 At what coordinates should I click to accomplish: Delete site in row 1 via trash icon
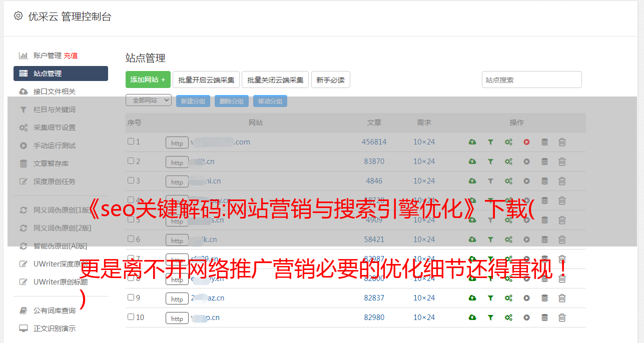click(x=562, y=142)
